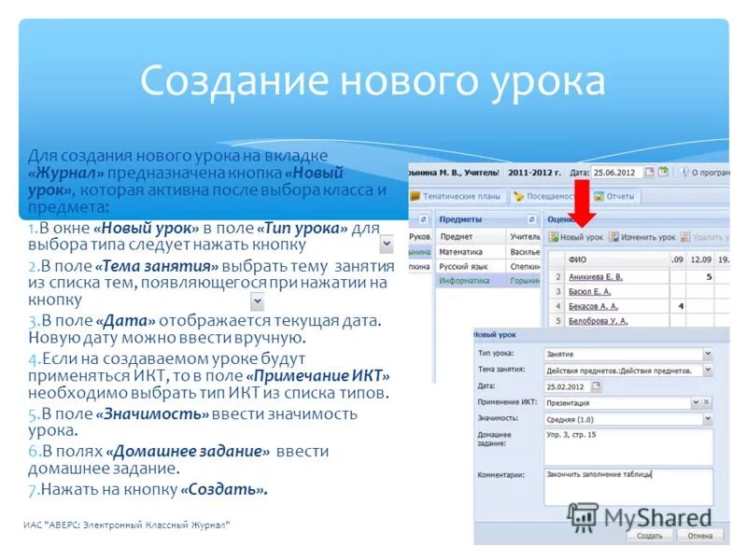This screenshot has height=560, width=747.
Task: Select teacher cell Слепкин in Предметы table
Action: tap(525, 266)
